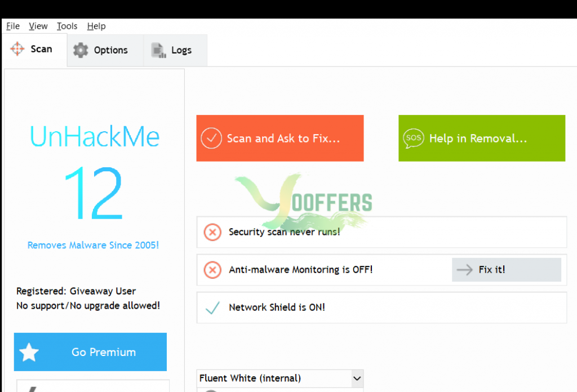
Task: Open Help in Removal
Action: pyautogui.click(x=482, y=138)
